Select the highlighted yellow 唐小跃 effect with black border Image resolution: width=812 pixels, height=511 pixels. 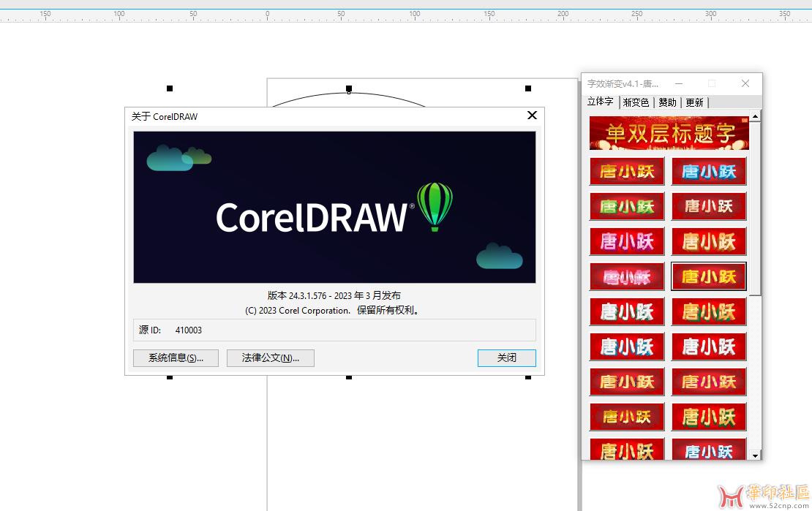pos(709,276)
